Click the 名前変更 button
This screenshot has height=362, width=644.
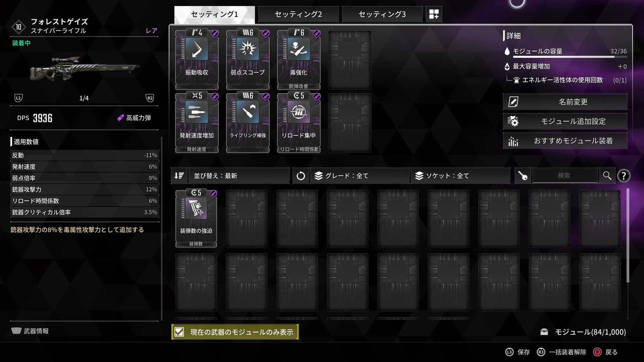565,102
